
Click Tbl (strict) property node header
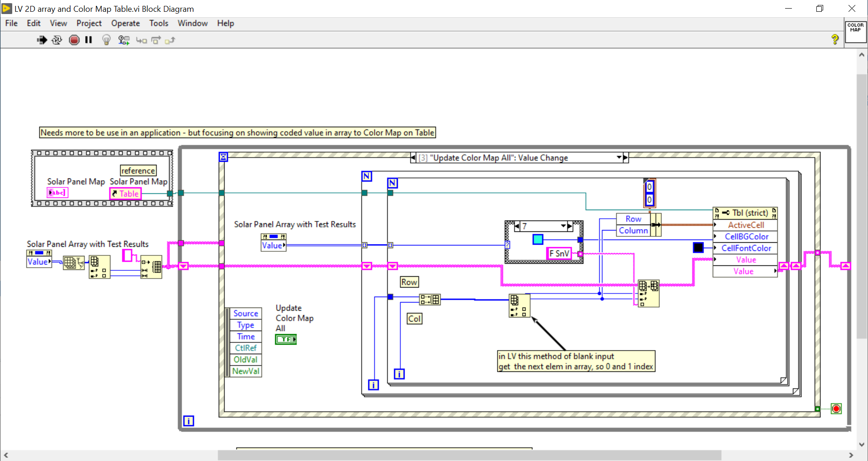[745, 213]
